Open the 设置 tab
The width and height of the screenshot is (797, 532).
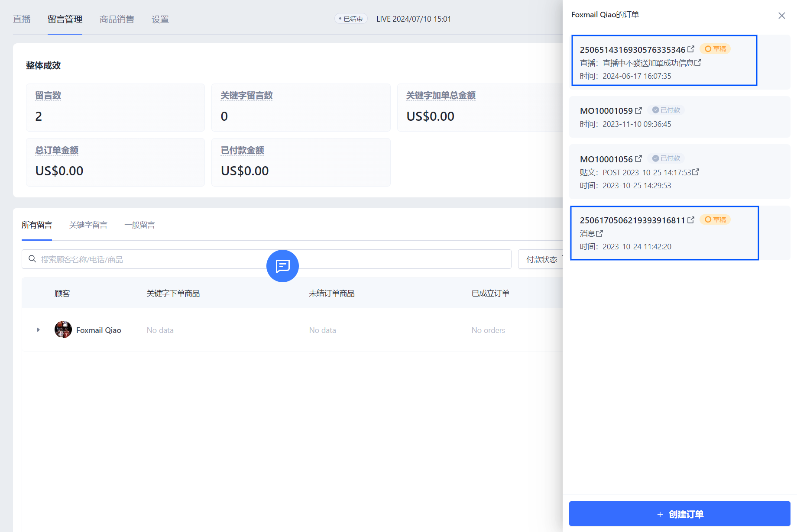(160, 19)
